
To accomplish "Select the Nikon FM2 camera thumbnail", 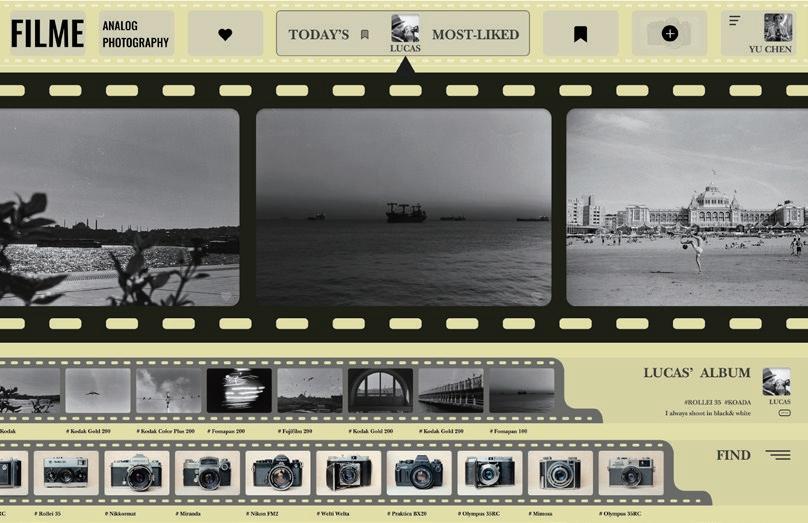I will 278,473.
